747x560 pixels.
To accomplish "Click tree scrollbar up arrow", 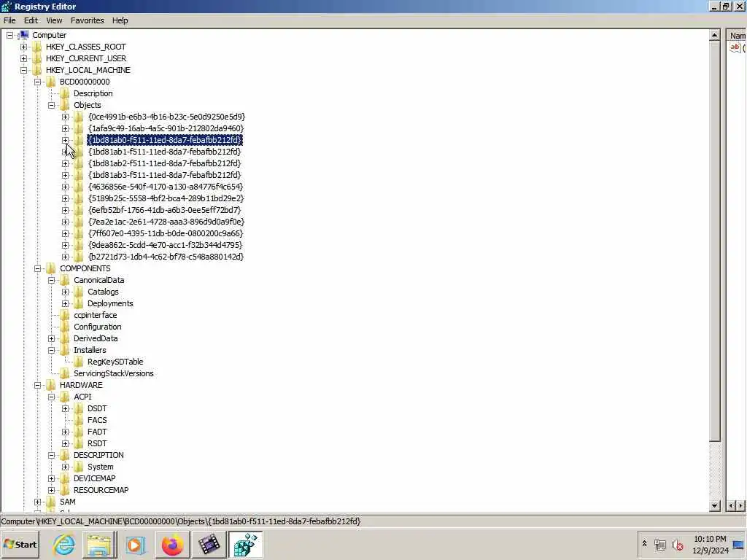I will coord(715,35).
